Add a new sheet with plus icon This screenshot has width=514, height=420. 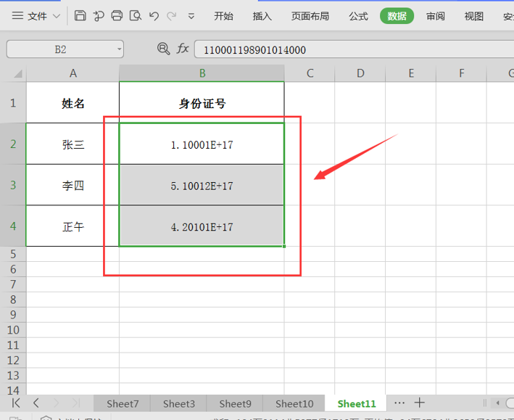point(420,403)
